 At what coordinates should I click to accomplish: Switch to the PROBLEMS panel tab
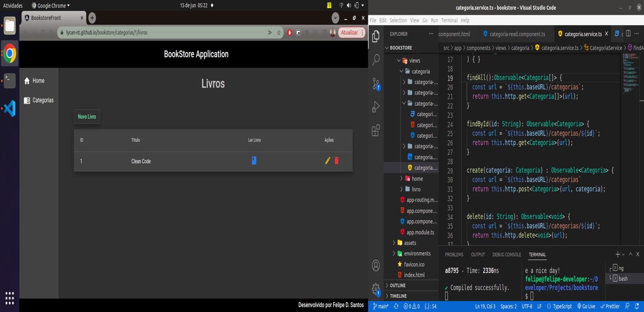pyautogui.click(x=453, y=255)
